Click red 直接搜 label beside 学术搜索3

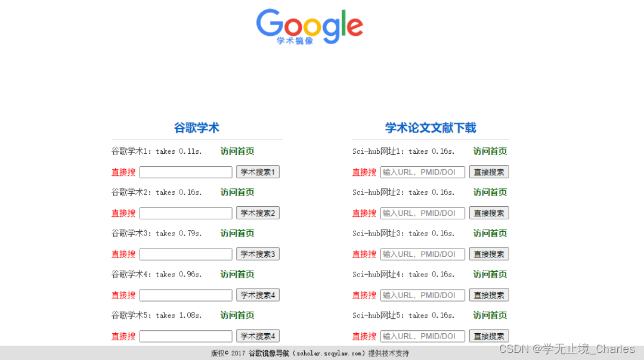(123, 255)
